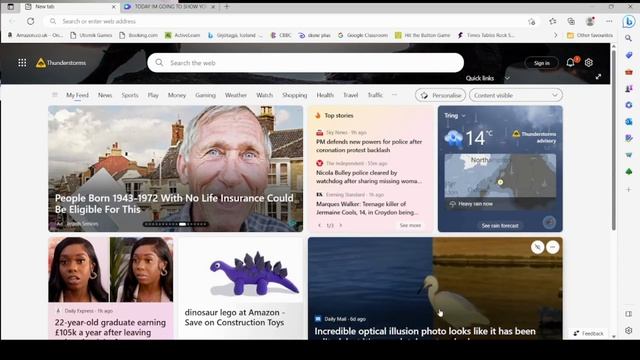Select the My Feed tab
The image size is (640, 360).
coord(77,95)
